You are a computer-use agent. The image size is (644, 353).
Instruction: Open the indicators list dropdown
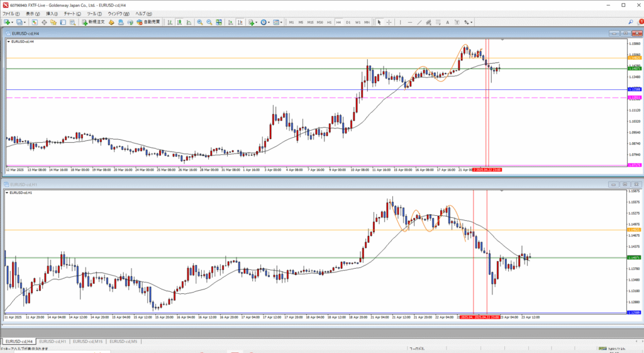(x=253, y=22)
